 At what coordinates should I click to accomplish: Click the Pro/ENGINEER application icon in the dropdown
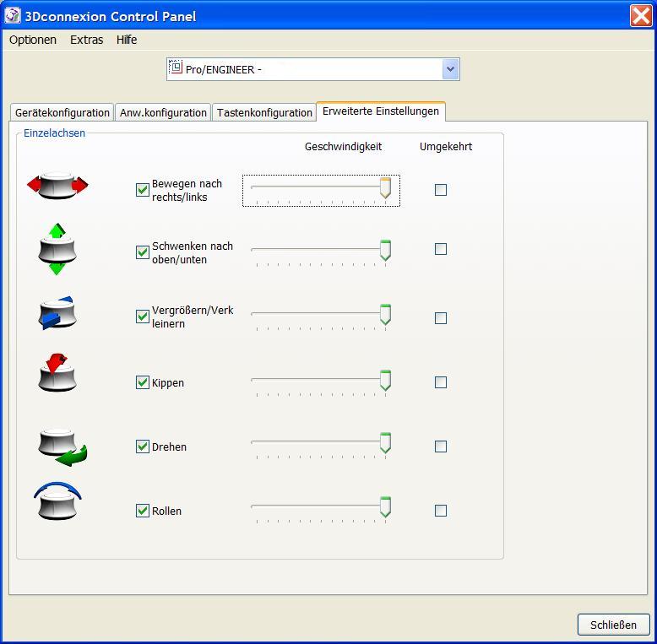pyautogui.click(x=176, y=68)
